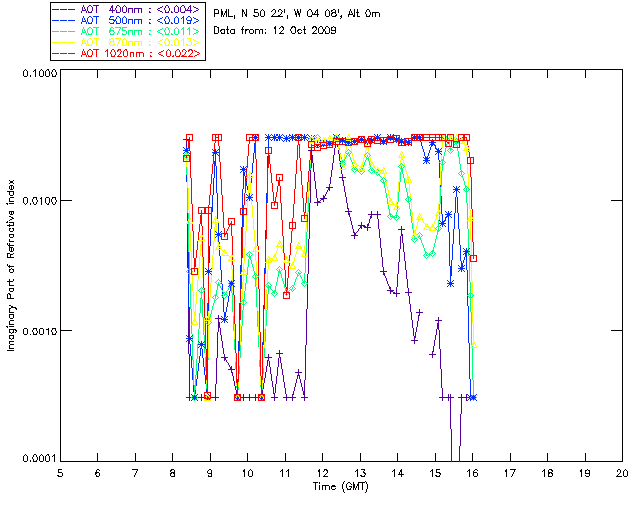Click the 0.0001 y-axis label
This screenshot has width=640, height=512.
39,459
